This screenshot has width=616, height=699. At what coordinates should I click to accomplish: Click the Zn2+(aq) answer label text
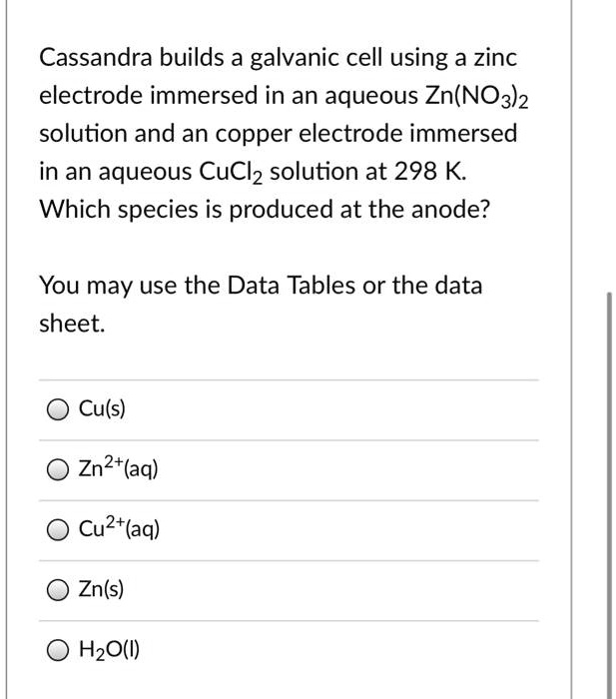point(118,468)
